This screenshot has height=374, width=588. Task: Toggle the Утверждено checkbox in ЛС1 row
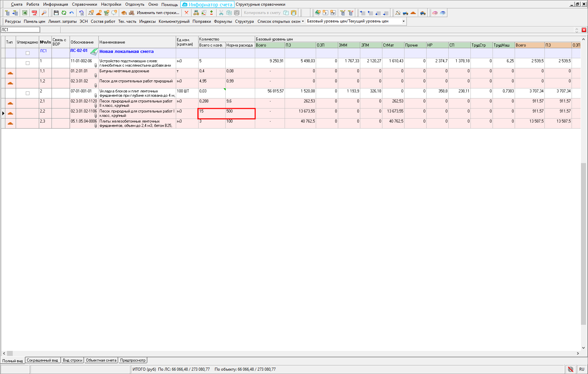[x=27, y=53]
